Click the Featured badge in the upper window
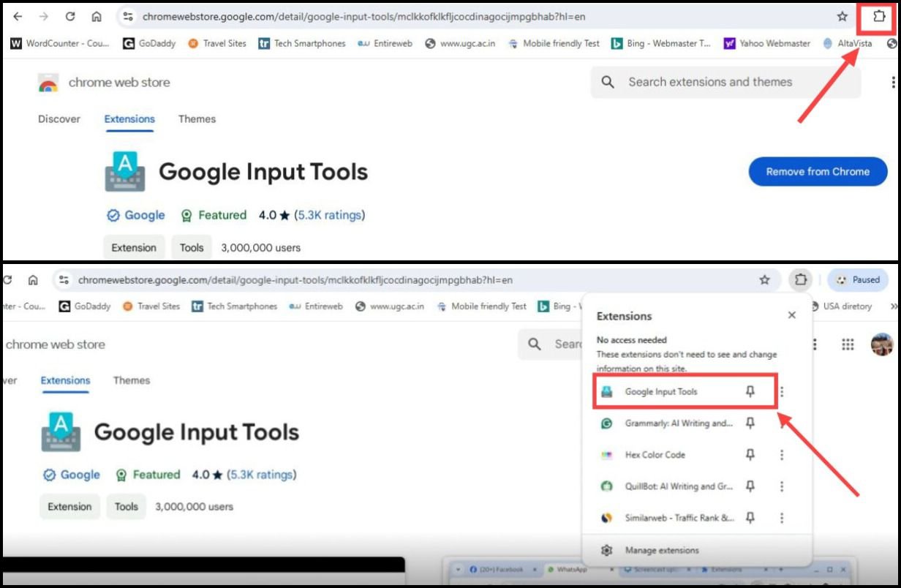The width and height of the screenshot is (901, 588). point(214,215)
